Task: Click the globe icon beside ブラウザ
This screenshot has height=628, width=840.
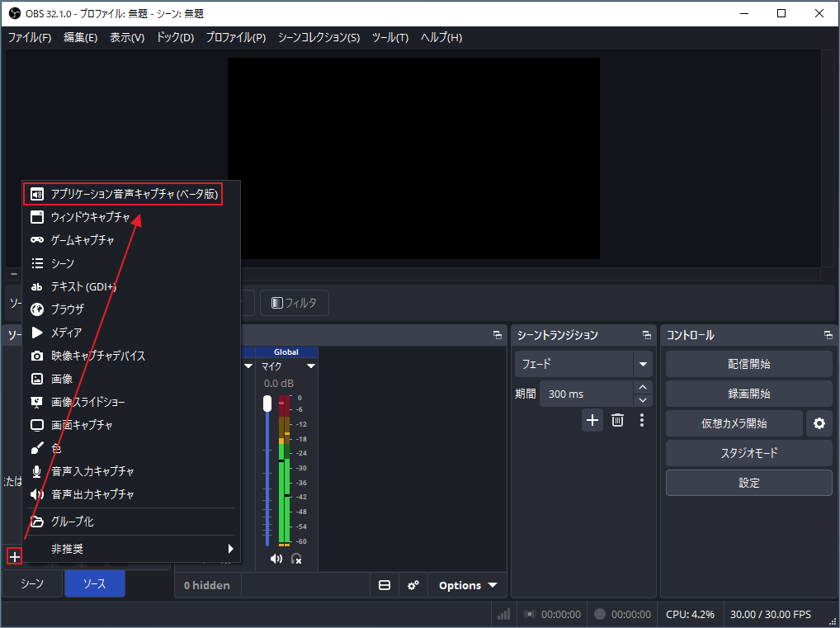Action: 37,309
